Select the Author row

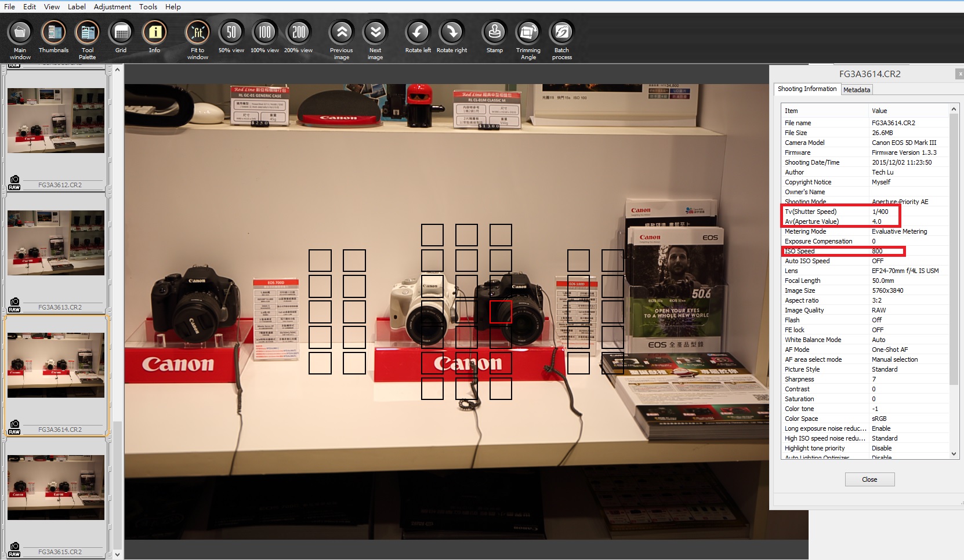click(x=865, y=172)
